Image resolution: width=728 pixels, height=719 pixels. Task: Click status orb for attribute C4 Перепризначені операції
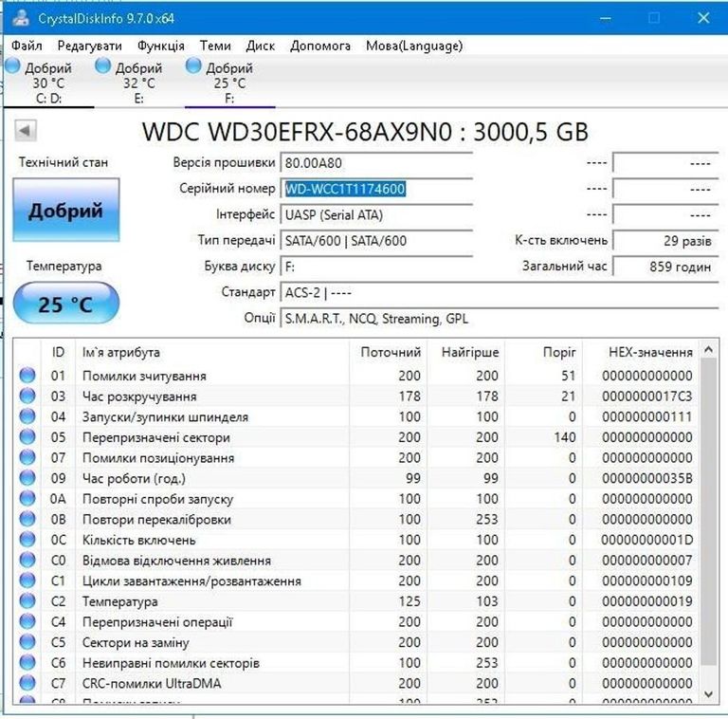click(27, 621)
